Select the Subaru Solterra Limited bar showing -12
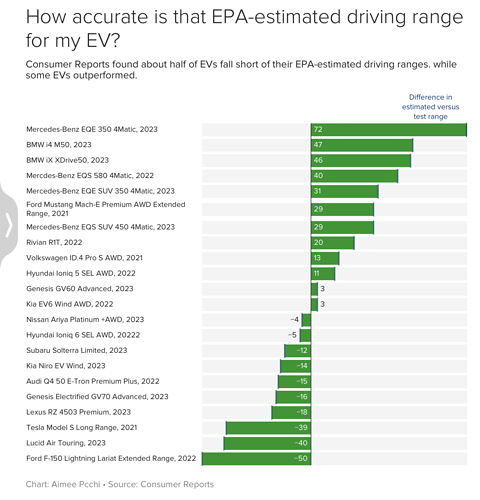This screenshot has height=500, width=480. pyautogui.click(x=298, y=351)
